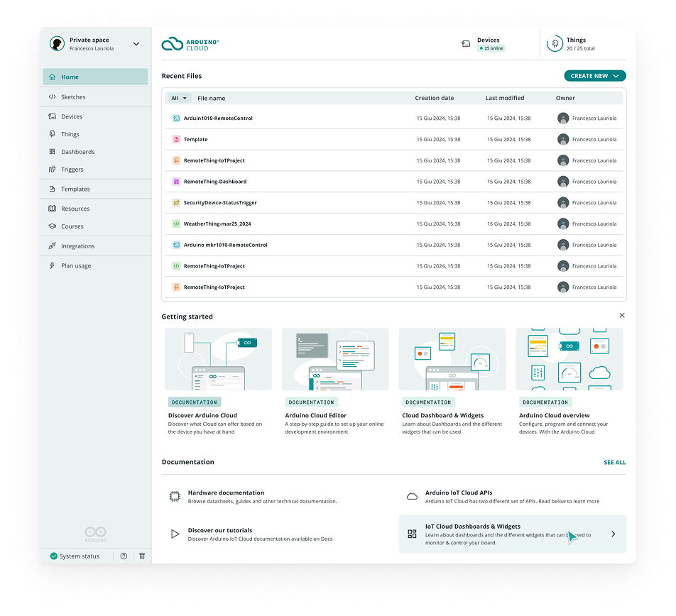The width and height of the screenshot is (676, 616).
Task: Click the Creation date column header
Action: click(434, 98)
